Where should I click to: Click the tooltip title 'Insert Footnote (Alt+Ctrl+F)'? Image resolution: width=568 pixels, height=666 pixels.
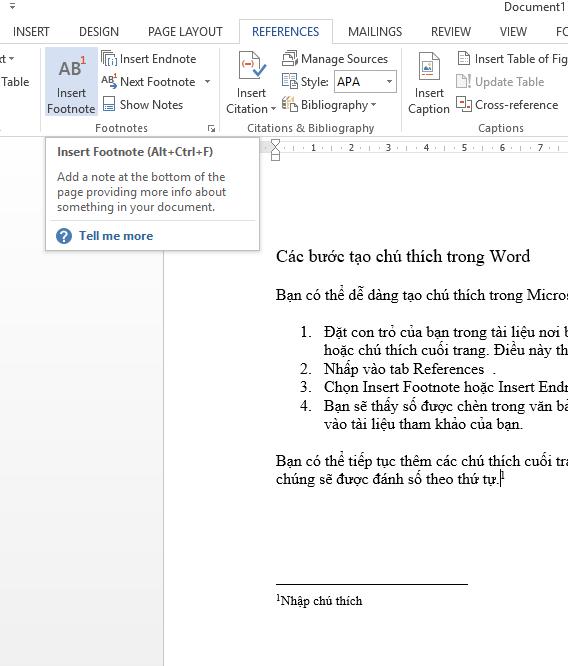[x=135, y=152]
